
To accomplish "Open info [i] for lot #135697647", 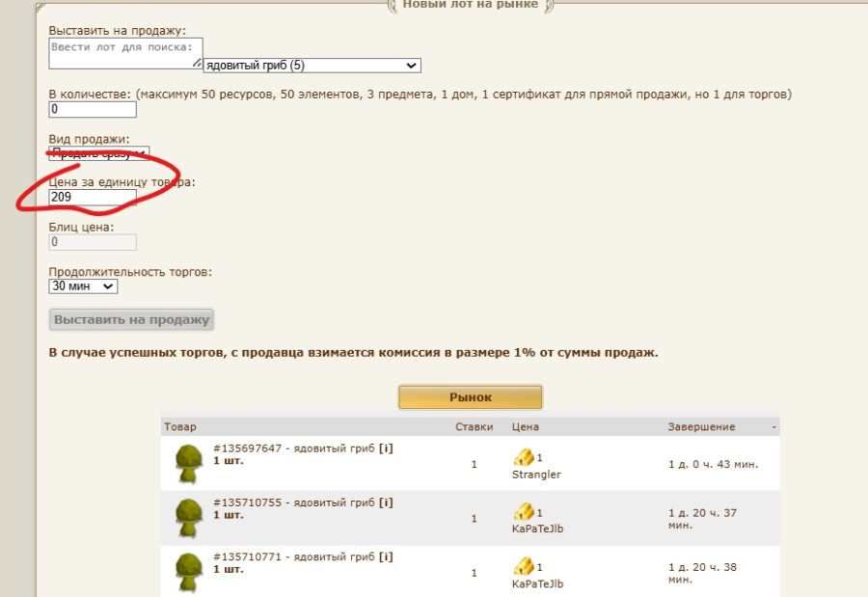I will [x=386, y=448].
